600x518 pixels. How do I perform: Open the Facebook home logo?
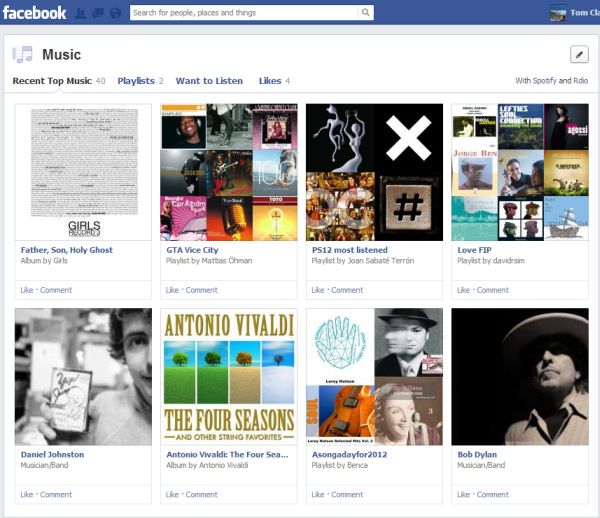coord(34,13)
